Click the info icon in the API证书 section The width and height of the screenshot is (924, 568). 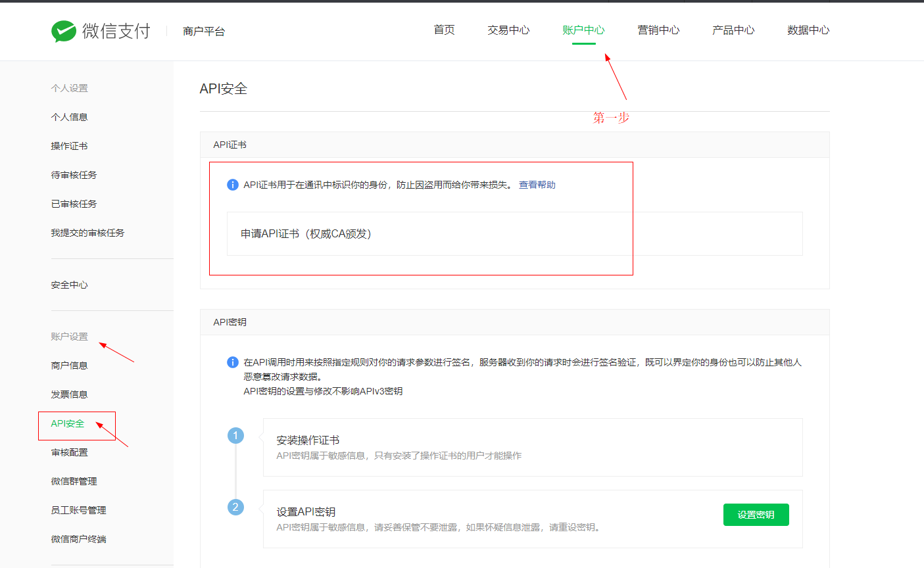232,185
